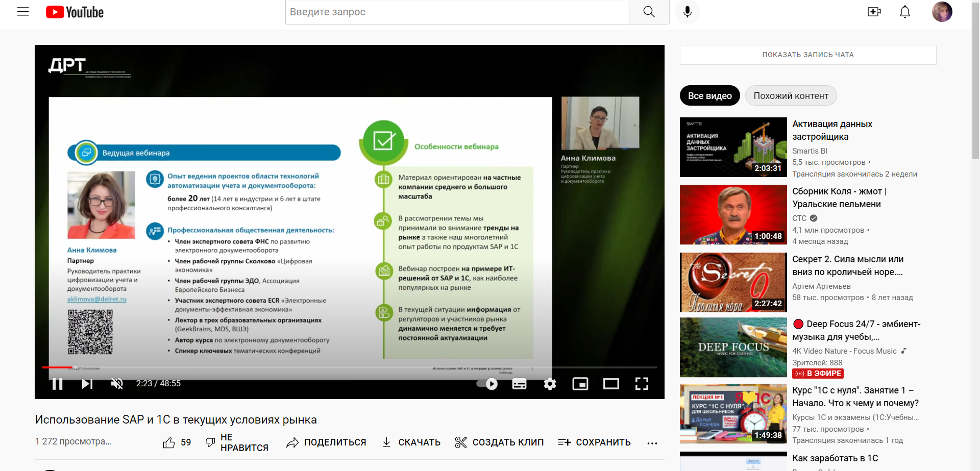Toggle the autoplay switch
The image size is (980, 471).
coord(487,384)
